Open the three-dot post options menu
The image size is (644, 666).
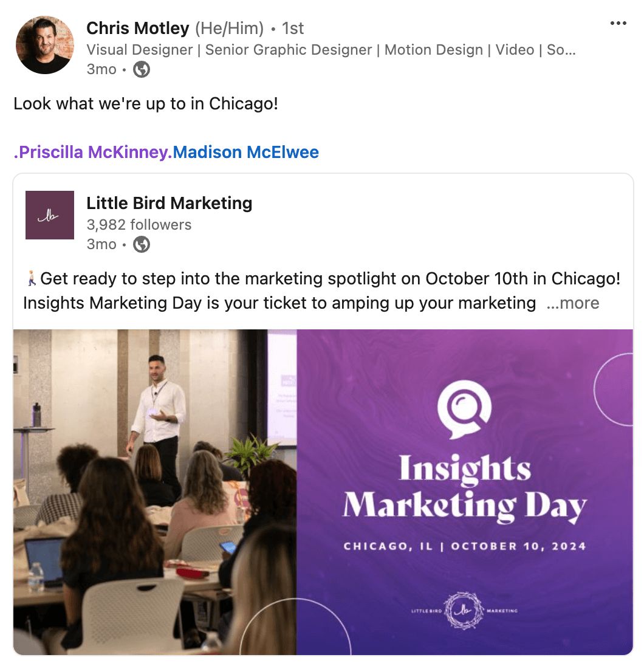[x=618, y=23]
